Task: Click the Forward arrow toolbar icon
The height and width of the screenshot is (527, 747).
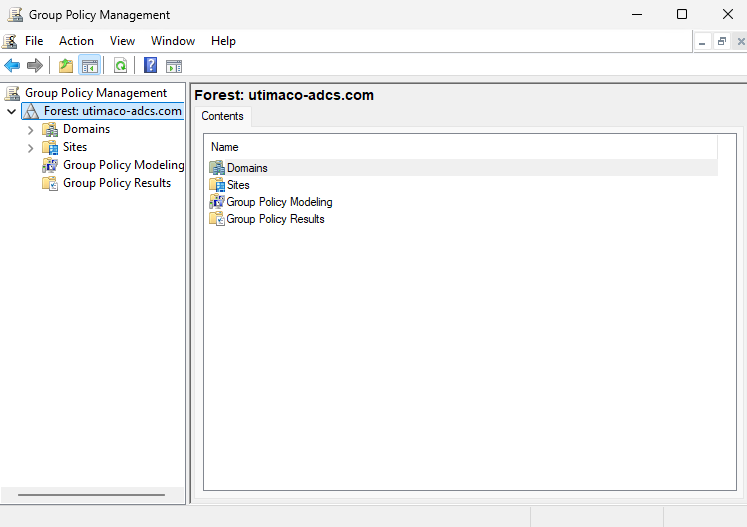Action: pos(35,66)
